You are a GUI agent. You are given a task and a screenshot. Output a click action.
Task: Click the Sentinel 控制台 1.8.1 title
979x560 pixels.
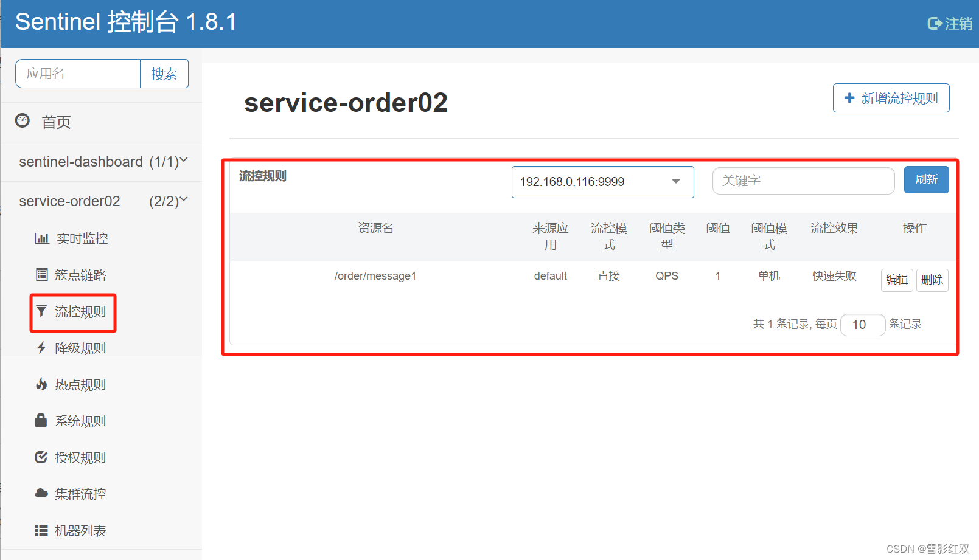(x=126, y=22)
